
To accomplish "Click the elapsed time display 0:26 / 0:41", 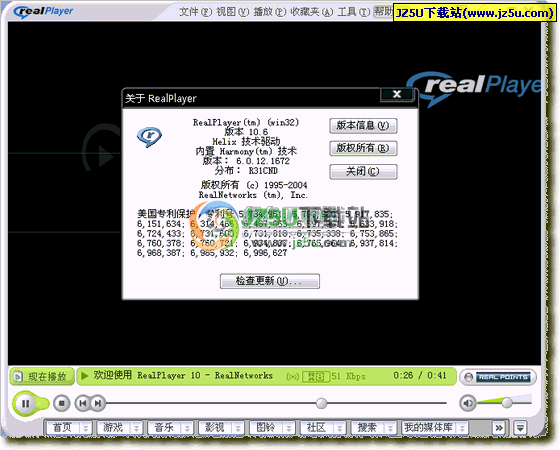I will [420, 376].
